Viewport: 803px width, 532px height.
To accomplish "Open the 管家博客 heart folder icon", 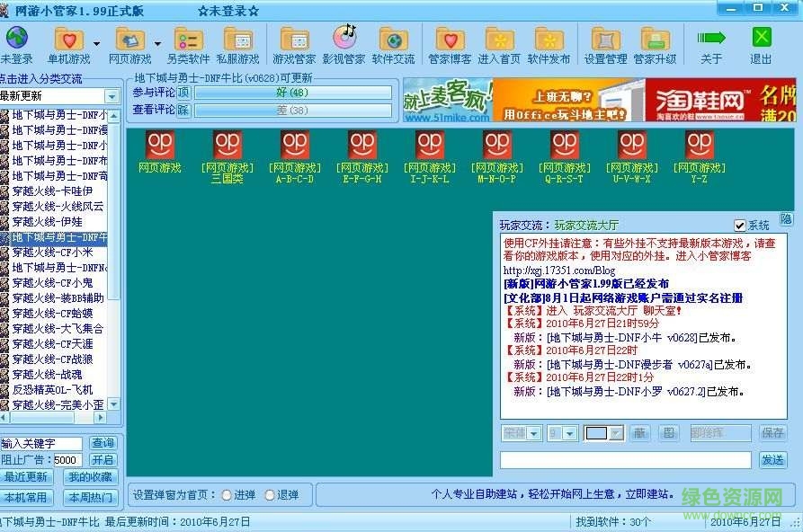I will click(451, 39).
